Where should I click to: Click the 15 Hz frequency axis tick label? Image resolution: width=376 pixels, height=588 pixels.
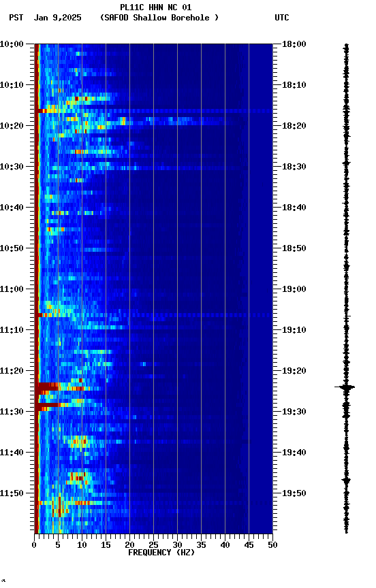click(x=106, y=545)
